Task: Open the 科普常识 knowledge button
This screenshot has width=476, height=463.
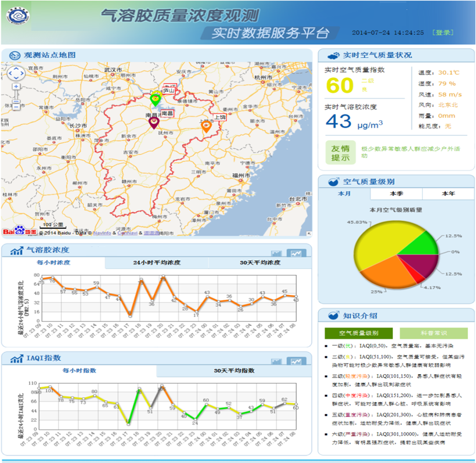Action: [434, 333]
